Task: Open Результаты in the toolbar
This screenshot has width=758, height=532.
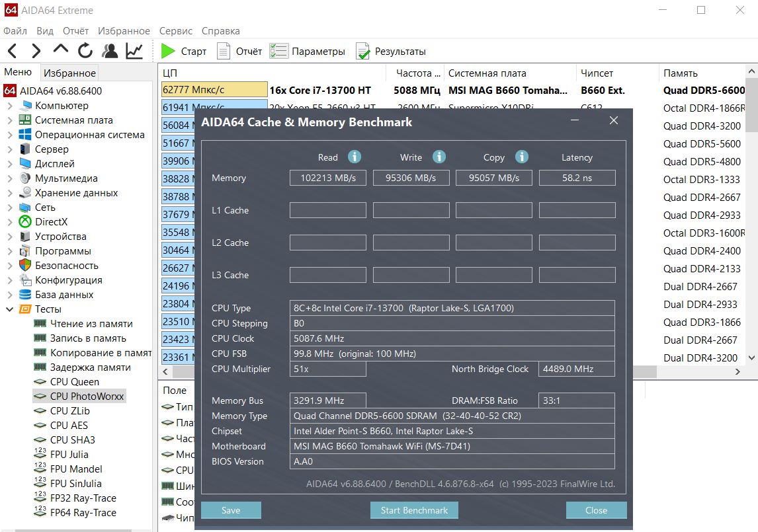Action: pos(391,52)
